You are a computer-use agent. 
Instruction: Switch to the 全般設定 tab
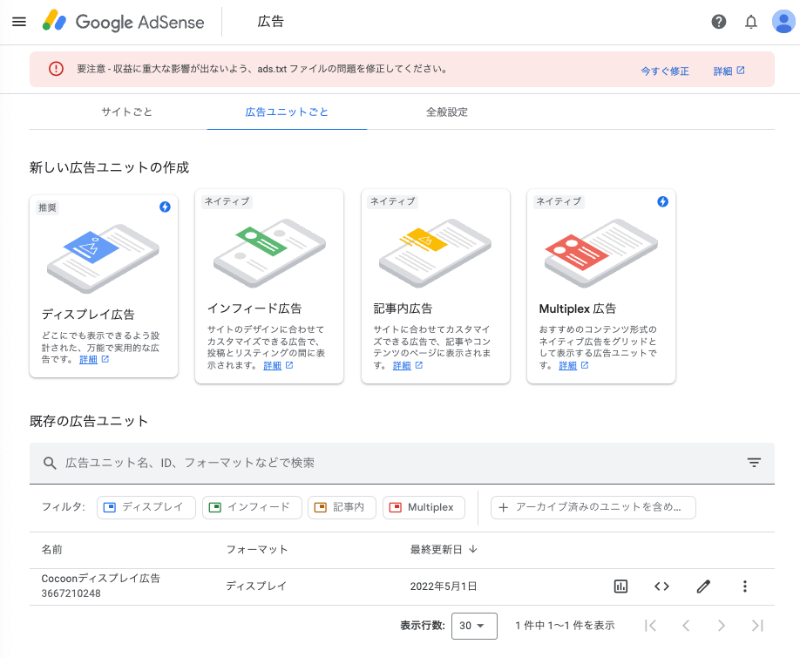coord(446,112)
